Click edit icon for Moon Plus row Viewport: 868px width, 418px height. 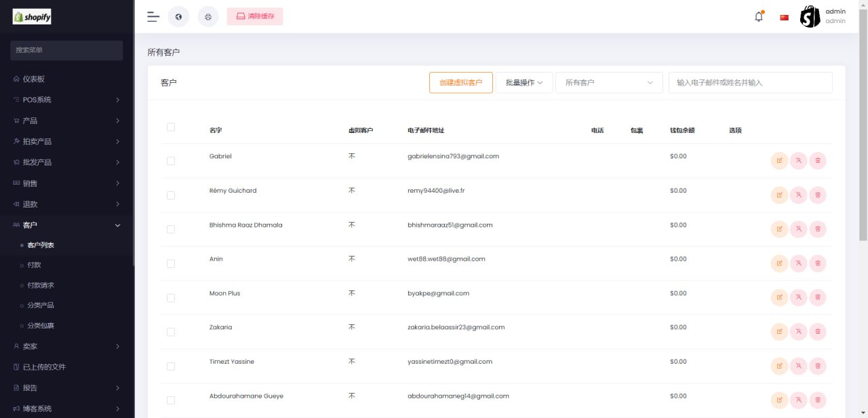point(779,297)
